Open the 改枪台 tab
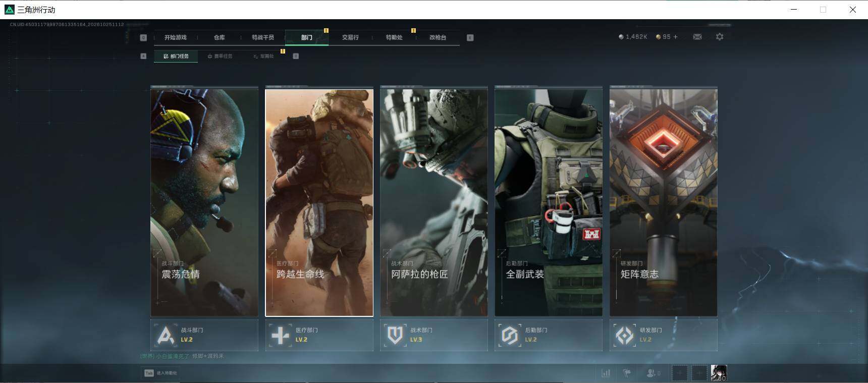 (x=438, y=37)
